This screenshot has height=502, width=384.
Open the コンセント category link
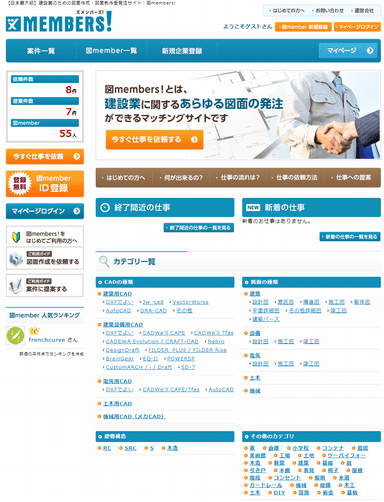287,478
